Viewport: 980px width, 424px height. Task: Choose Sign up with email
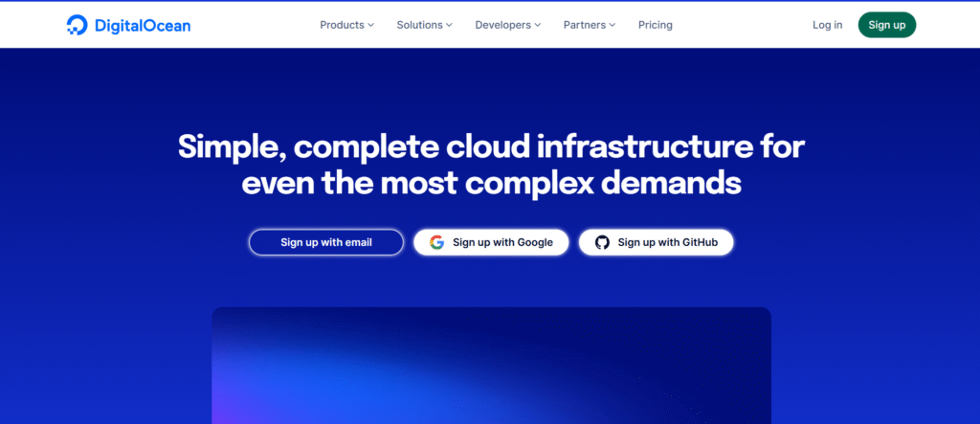(326, 242)
